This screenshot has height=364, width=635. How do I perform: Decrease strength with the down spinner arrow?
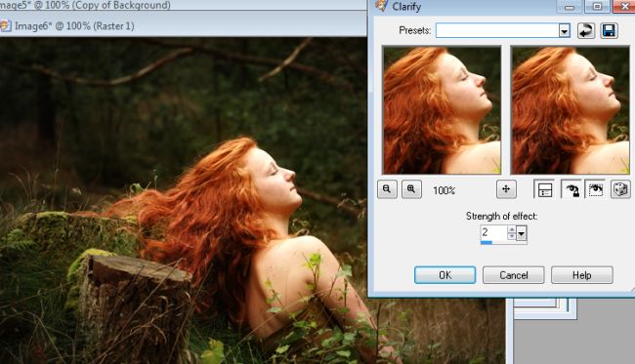pos(512,236)
